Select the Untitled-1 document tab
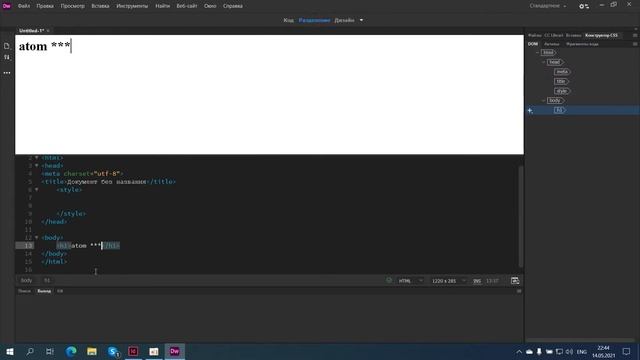 pos(31,31)
